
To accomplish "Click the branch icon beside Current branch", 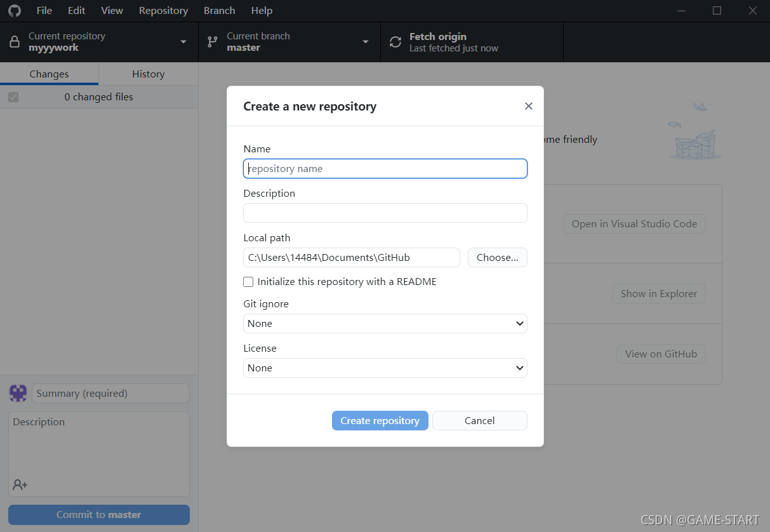I will click(x=213, y=42).
